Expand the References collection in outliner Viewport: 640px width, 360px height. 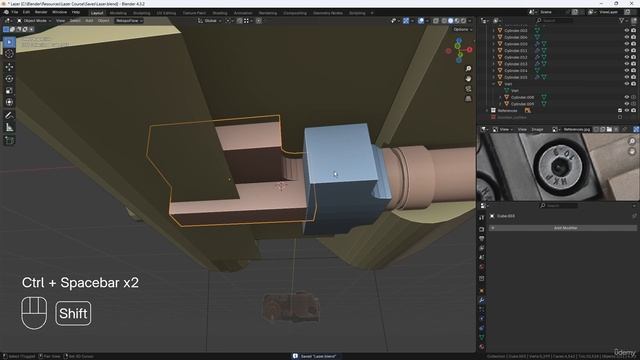(487, 111)
